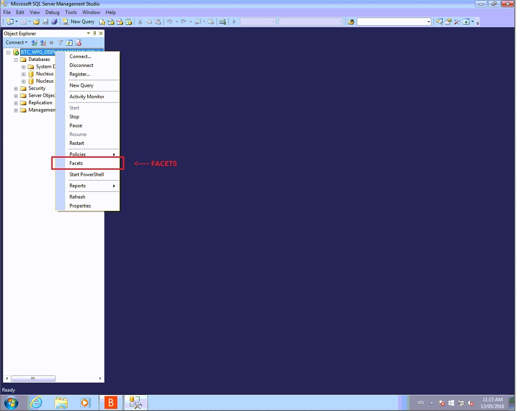The height and width of the screenshot is (411, 532).
Task: Expand the Security folder node
Action: (16, 89)
